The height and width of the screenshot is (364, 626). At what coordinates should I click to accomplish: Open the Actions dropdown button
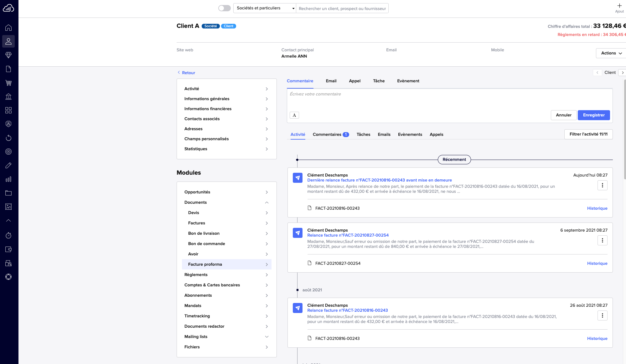click(x=611, y=53)
